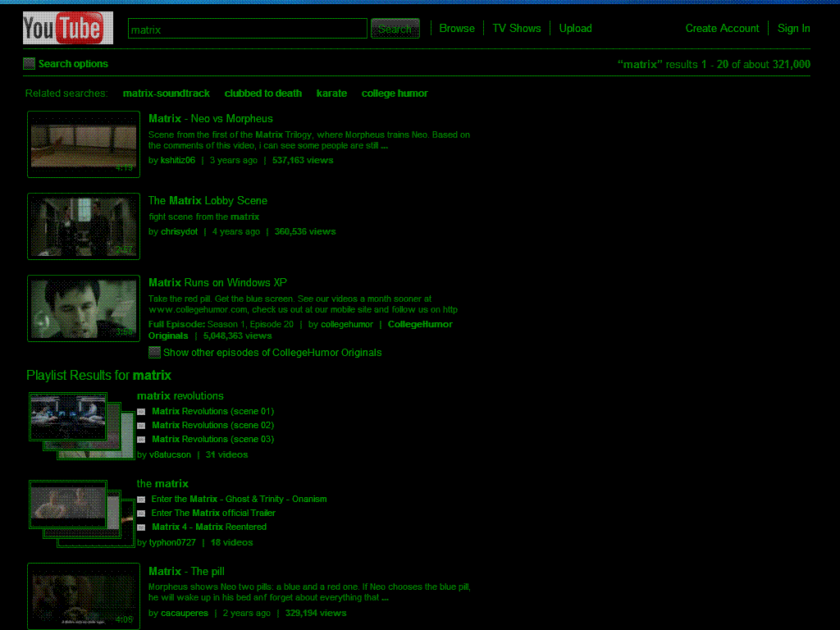Click icon beside Matrix Revolutions (scene 01)
This screenshot has height=630, width=840.
coord(141,412)
